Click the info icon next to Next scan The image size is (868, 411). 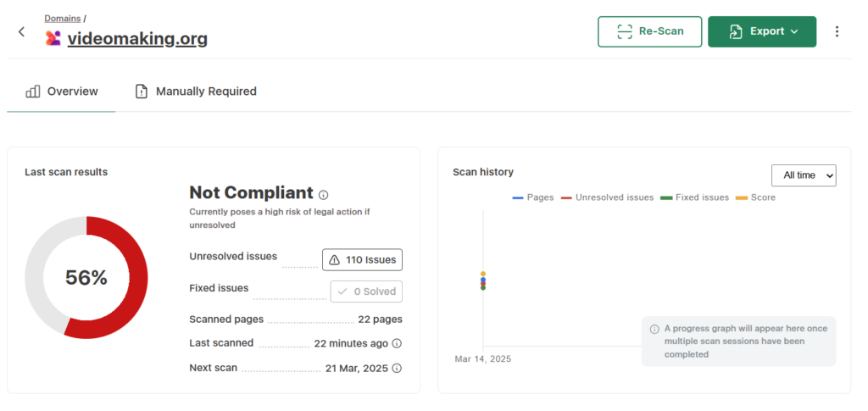coord(397,369)
